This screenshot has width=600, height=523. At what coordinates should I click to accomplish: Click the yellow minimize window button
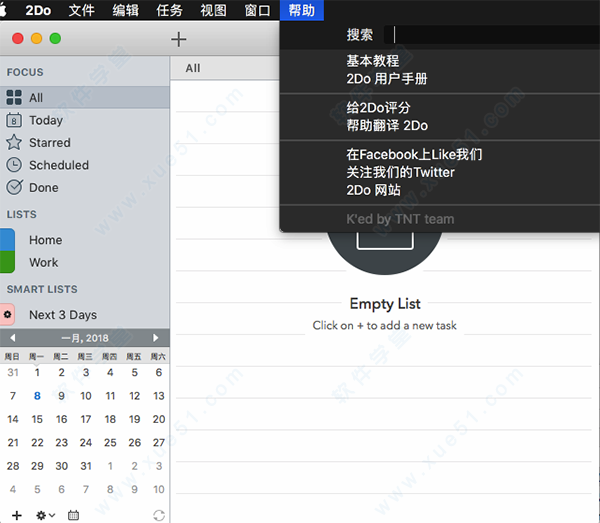36,38
